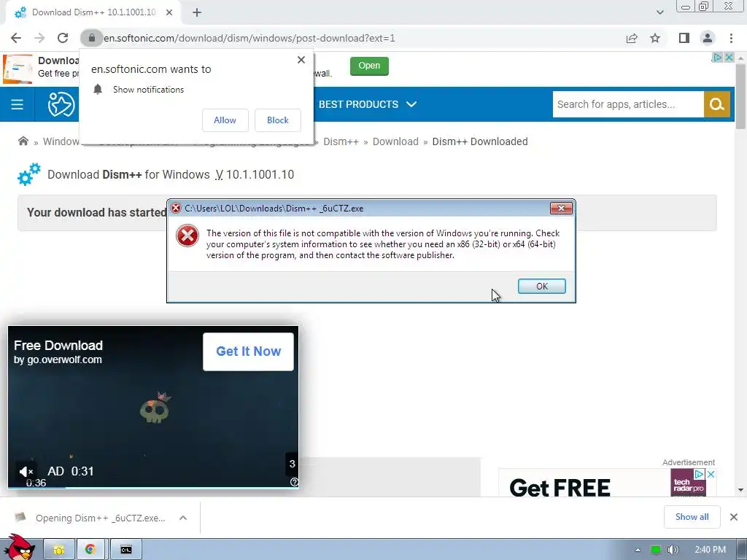Open the browser side panel
Screen dimensions: 747x560
tap(684, 38)
